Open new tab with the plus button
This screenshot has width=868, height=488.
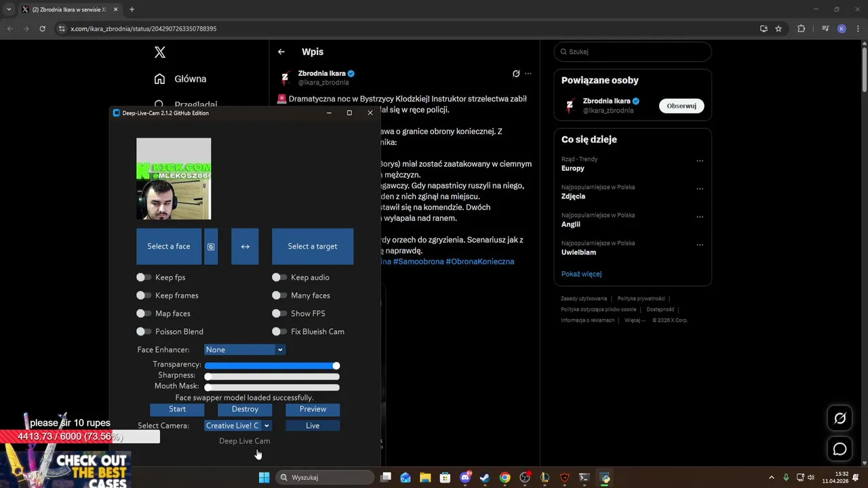pyautogui.click(x=132, y=9)
